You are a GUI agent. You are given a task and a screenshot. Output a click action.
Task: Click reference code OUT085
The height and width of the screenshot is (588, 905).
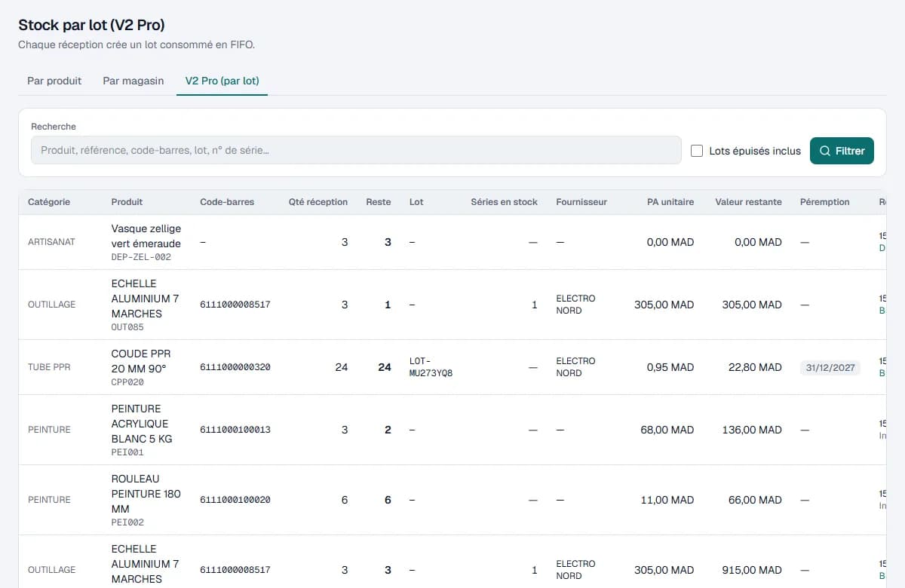pos(127,327)
